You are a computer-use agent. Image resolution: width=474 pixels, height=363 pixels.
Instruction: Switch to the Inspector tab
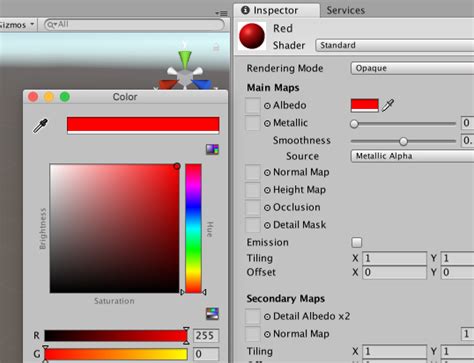click(276, 11)
